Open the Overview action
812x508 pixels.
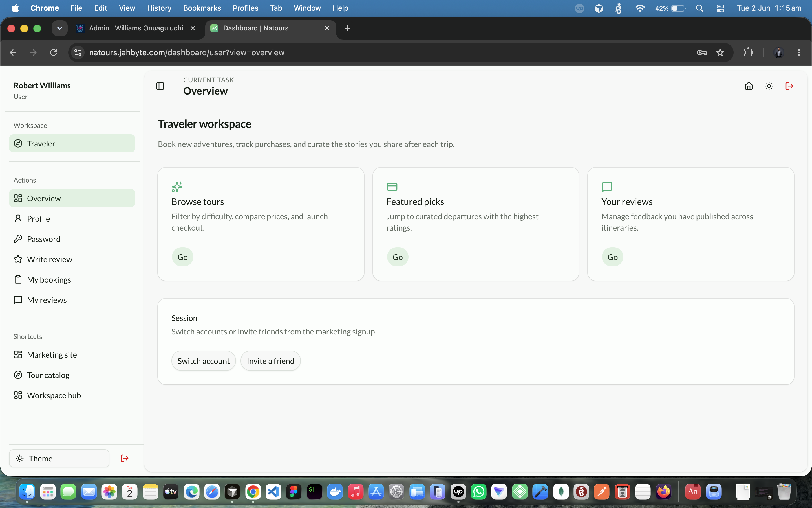click(x=72, y=198)
